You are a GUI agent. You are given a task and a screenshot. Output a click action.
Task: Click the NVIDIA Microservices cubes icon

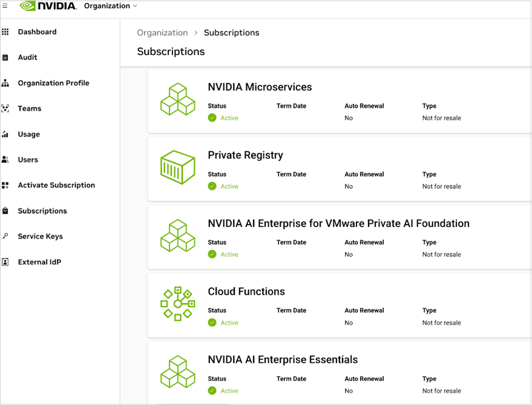click(x=177, y=99)
